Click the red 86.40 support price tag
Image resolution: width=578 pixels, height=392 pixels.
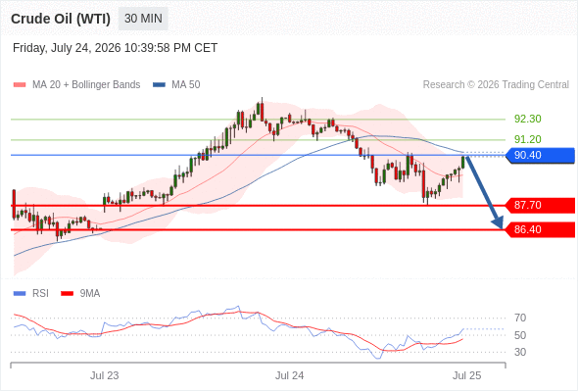(x=540, y=229)
